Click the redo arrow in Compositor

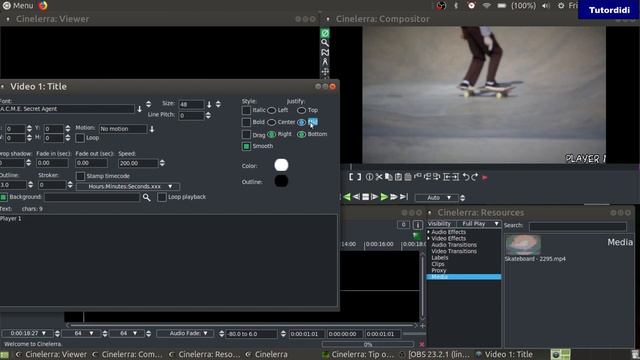pyautogui.click(x=475, y=177)
